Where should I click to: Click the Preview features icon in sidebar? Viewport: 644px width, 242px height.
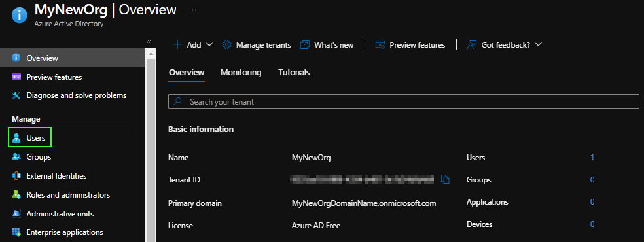16,77
